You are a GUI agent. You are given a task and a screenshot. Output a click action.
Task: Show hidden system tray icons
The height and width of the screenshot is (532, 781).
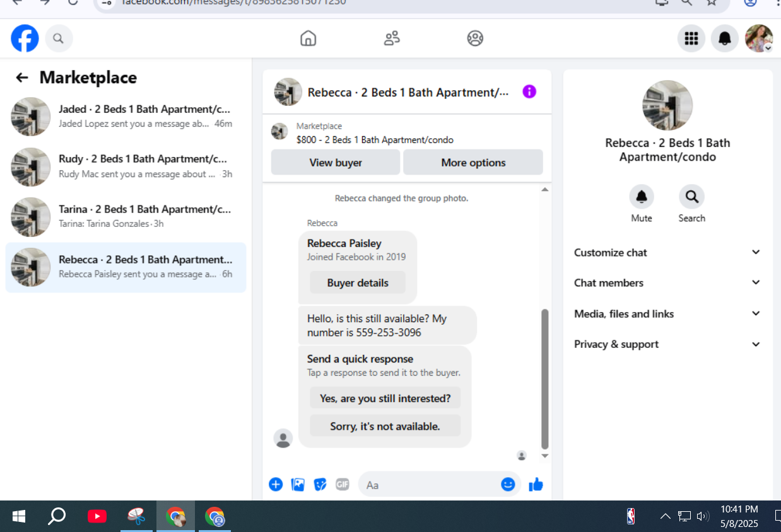coord(665,517)
